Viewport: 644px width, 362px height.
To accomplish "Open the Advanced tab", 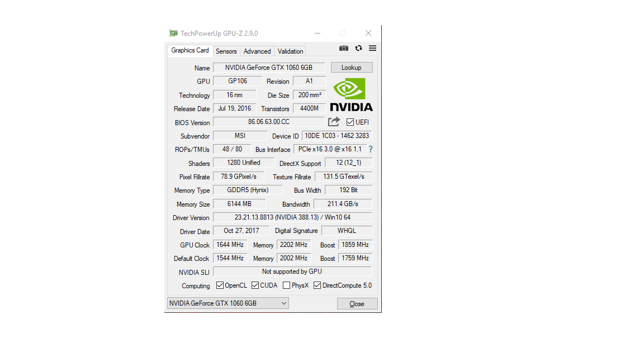I will pyautogui.click(x=257, y=51).
